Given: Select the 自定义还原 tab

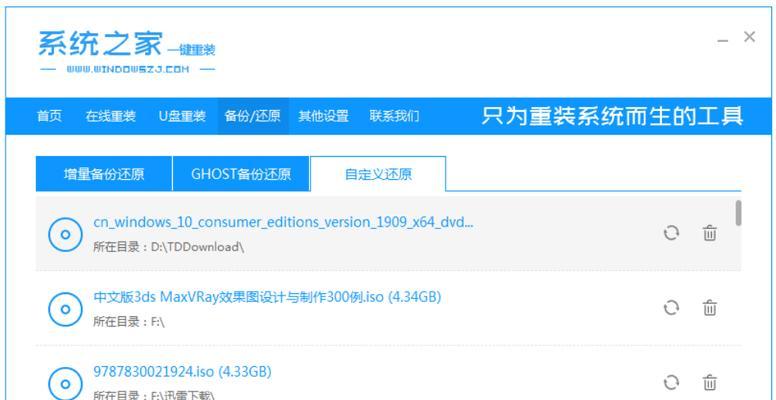Looking at the screenshot, I should coord(378,174).
